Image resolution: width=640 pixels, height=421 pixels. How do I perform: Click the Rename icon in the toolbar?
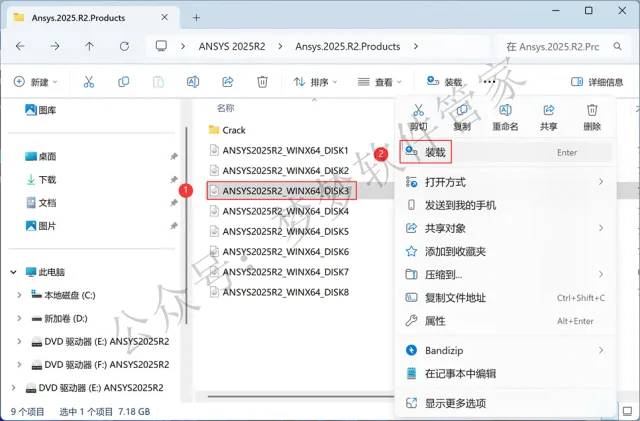(193, 82)
